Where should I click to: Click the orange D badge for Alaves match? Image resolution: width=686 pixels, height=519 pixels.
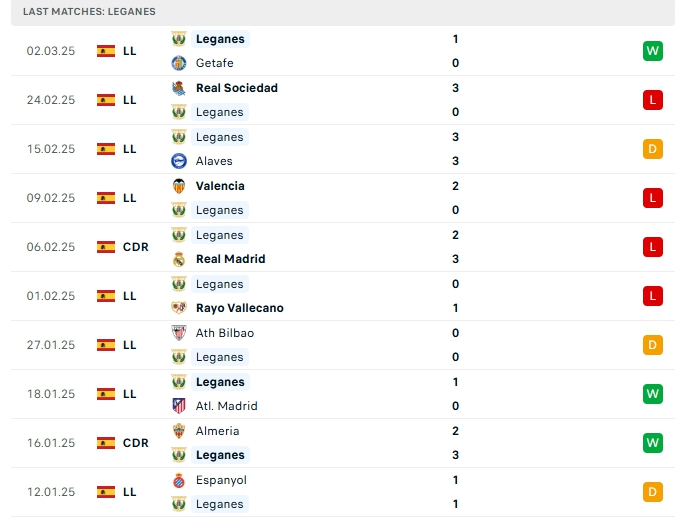click(x=652, y=149)
